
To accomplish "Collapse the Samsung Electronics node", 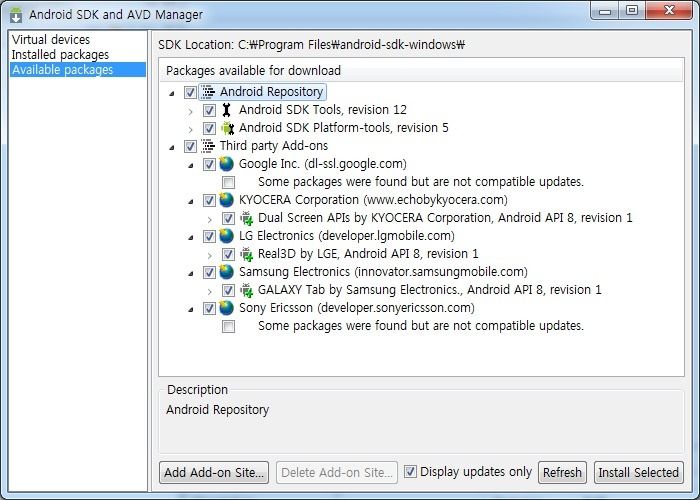I will coord(191,273).
